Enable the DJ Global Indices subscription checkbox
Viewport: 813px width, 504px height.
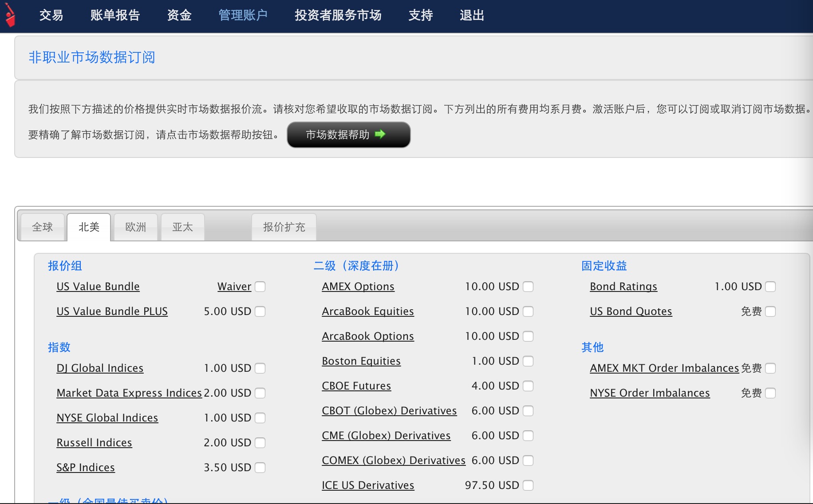tap(260, 368)
